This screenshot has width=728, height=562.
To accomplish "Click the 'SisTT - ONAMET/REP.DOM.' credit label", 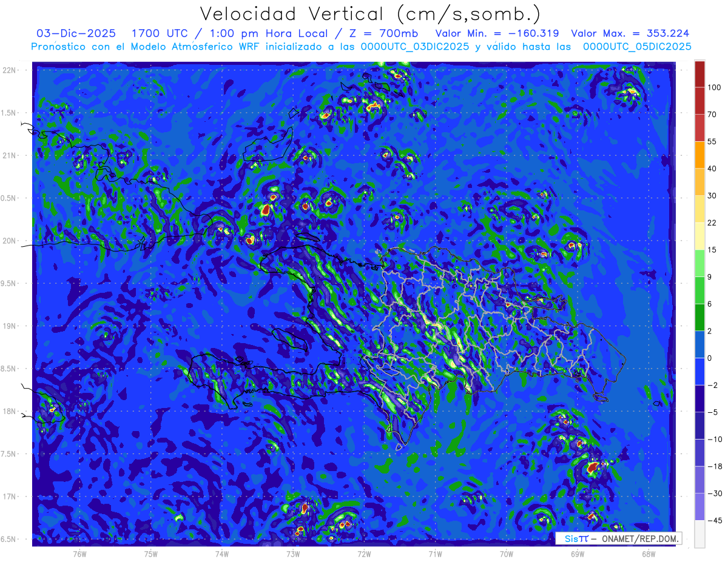I will pyautogui.click(x=619, y=538).
